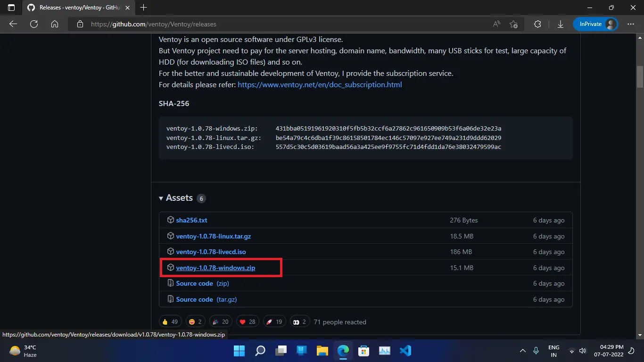The width and height of the screenshot is (644, 362).
Task: Click package icon beside livecd.iso
Action: 171,252
